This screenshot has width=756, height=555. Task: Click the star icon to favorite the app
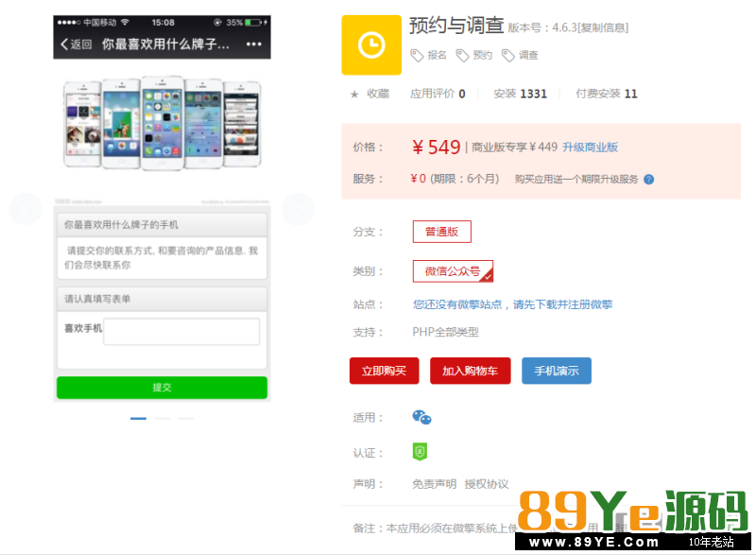[354, 95]
